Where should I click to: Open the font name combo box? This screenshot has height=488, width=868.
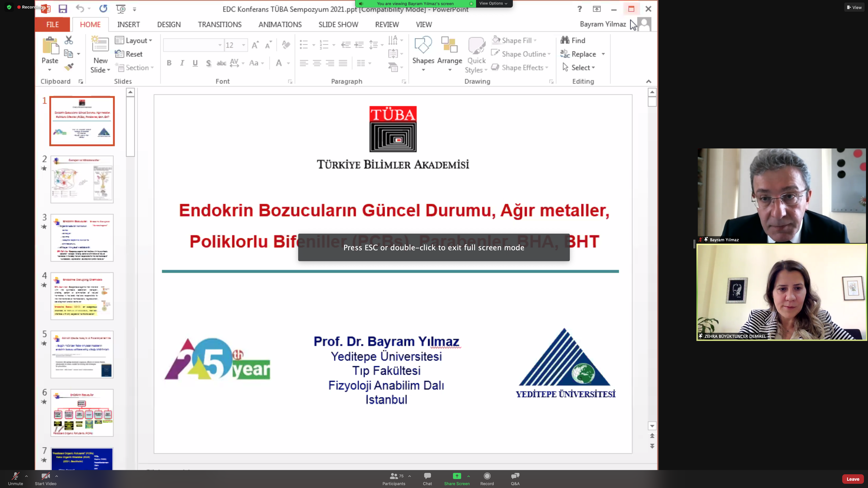[193, 45]
